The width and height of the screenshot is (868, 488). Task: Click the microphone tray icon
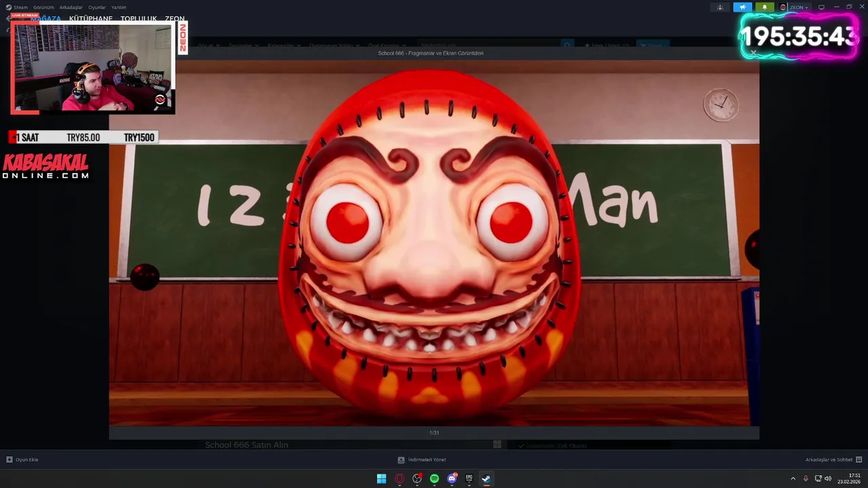(x=806, y=479)
